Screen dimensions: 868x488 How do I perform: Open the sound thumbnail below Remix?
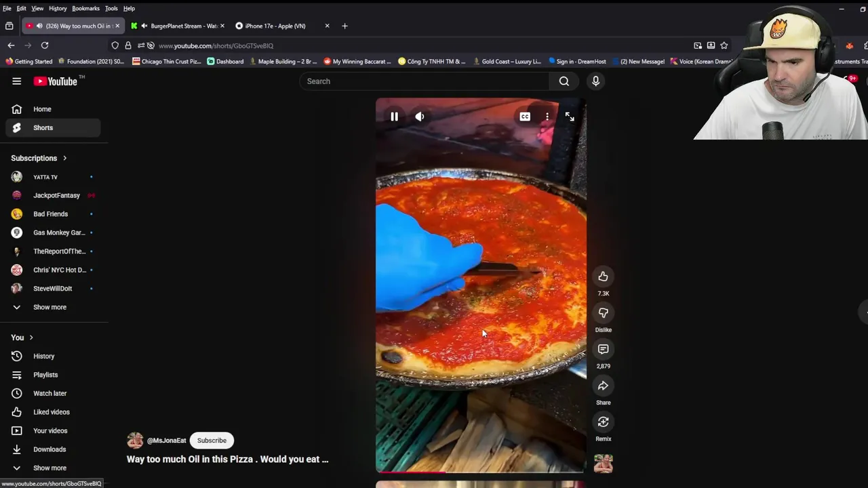pyautogui.click(x=603, y=464)
